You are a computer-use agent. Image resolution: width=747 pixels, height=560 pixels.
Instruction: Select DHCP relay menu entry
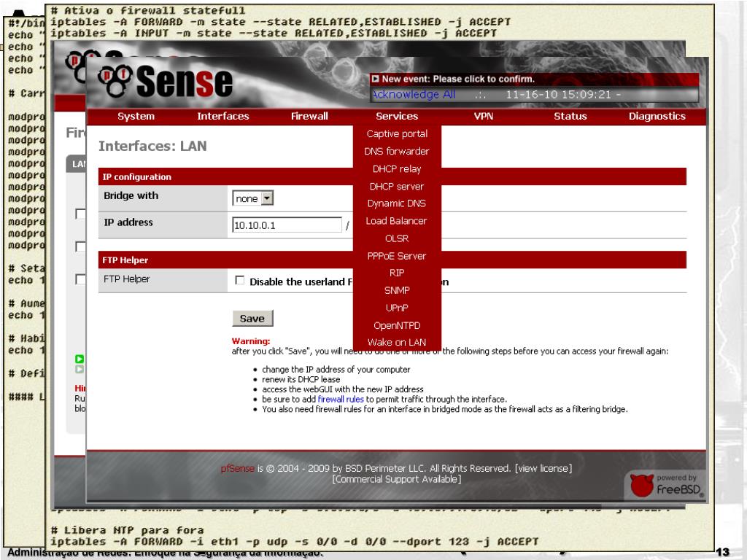pos(397,169)
